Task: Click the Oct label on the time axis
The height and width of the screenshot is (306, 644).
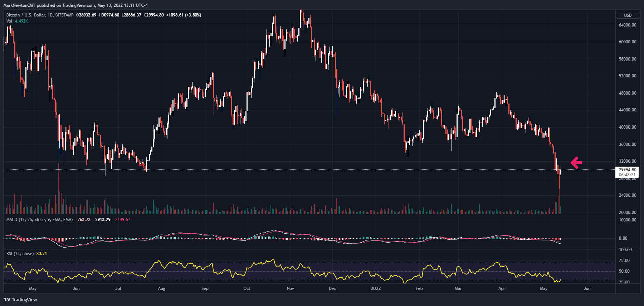Action: tap(247, 288)
